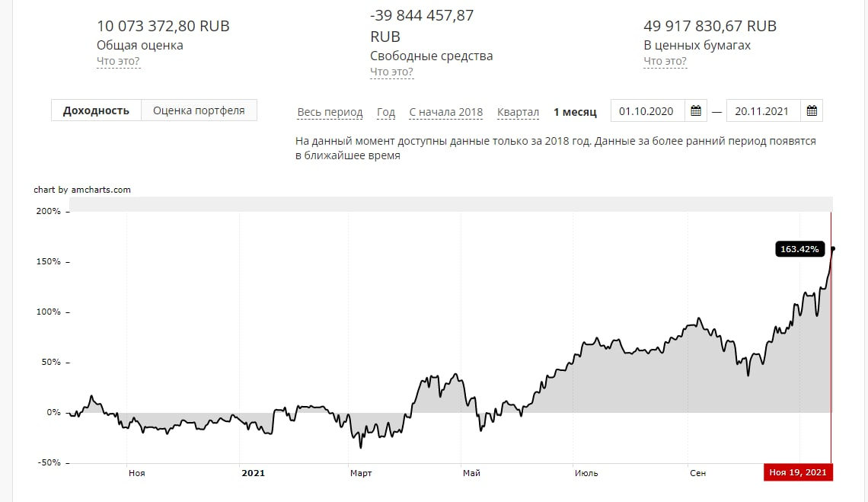Switch to the Доходность tab
868x502 pixels.
96,110
